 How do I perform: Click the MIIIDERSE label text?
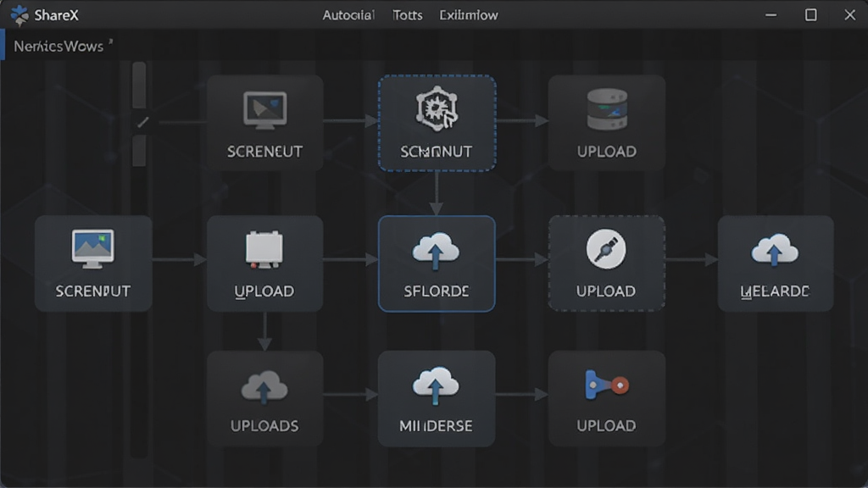(436, 426)
